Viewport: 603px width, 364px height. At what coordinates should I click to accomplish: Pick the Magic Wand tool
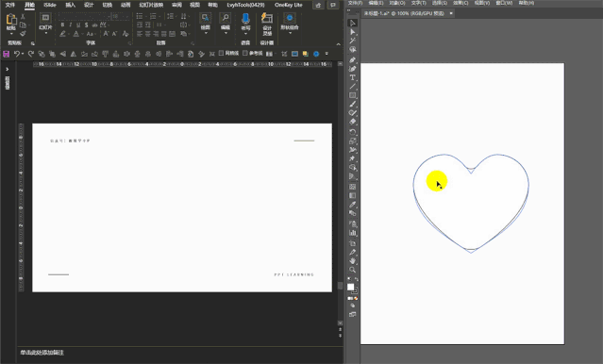click(352, 41)
